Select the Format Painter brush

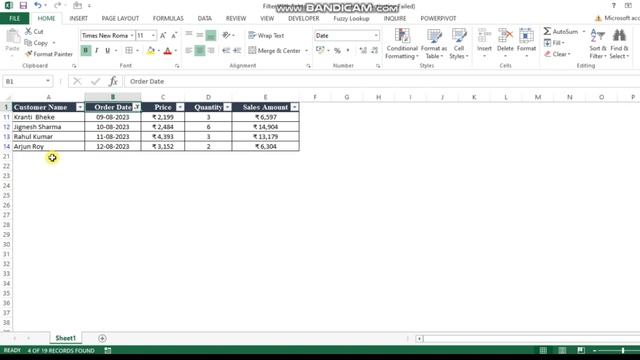28,53
